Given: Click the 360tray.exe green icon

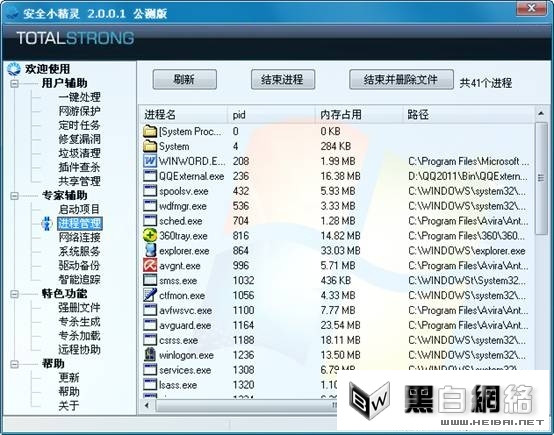Looking at the screenshot, I should point(150,236).
